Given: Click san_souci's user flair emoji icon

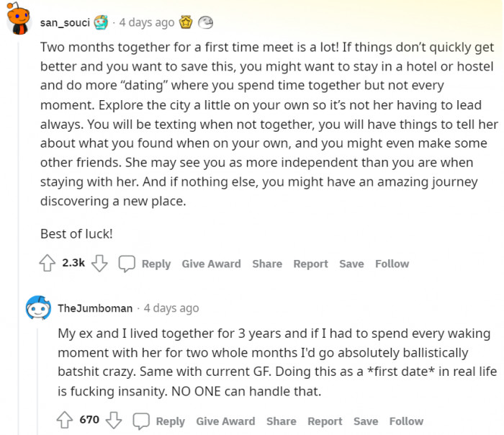Looking at the screenshot, I should 101,22.
